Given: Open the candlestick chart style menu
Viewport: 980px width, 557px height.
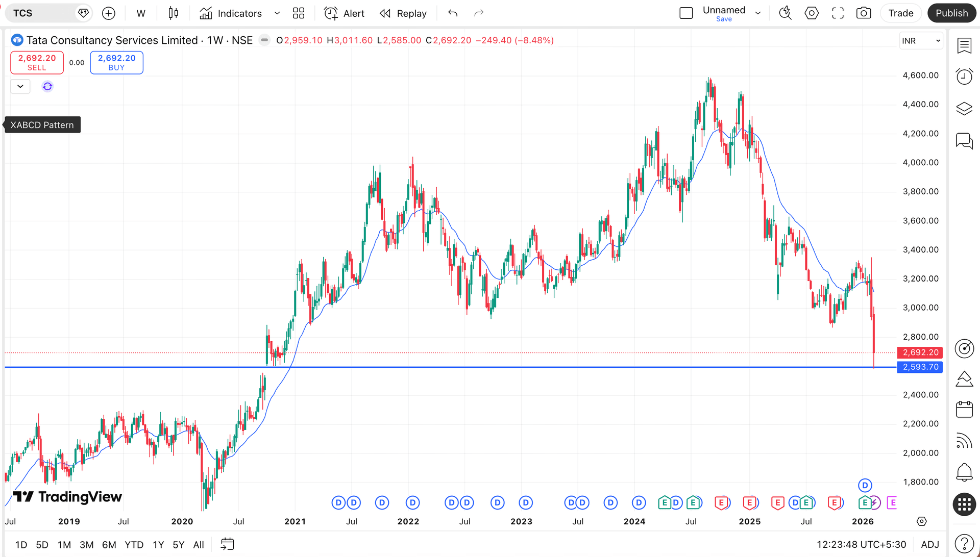Looking at the screenshot, I should point(174,13).
